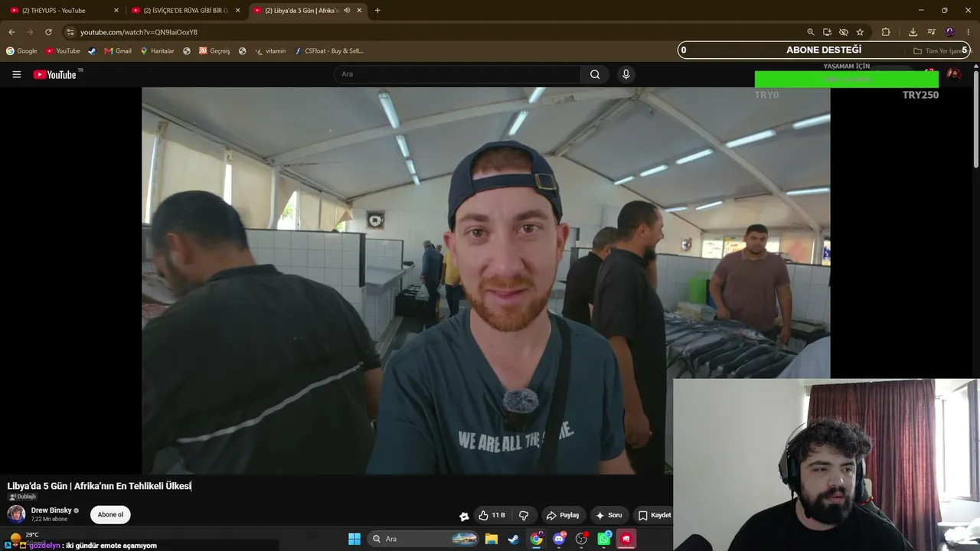The height and width of the screenshot is (551, 980).
Task: Open the Geçmiş bookmark
Action: pyautogui.click(x=214, y=51)
